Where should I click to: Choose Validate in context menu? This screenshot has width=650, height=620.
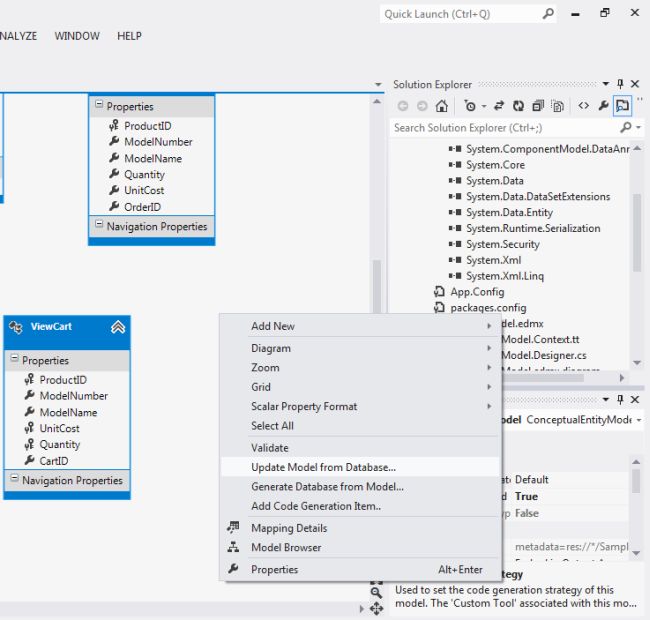click(x=360, y=448)
